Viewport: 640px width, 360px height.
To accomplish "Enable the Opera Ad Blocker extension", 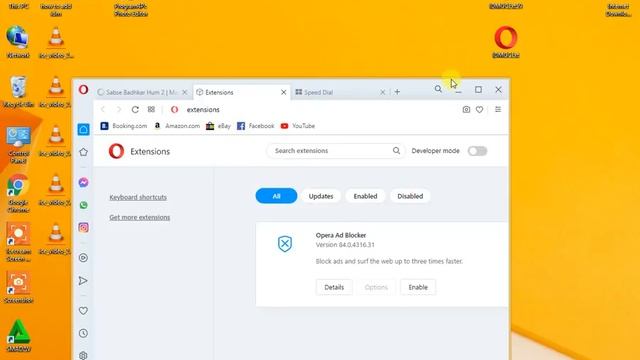I will coord(418,287).
